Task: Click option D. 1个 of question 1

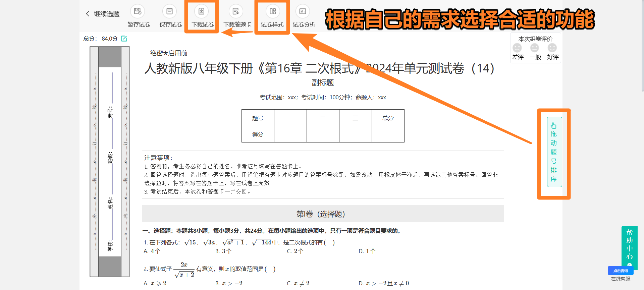Action: pos(367,251)
